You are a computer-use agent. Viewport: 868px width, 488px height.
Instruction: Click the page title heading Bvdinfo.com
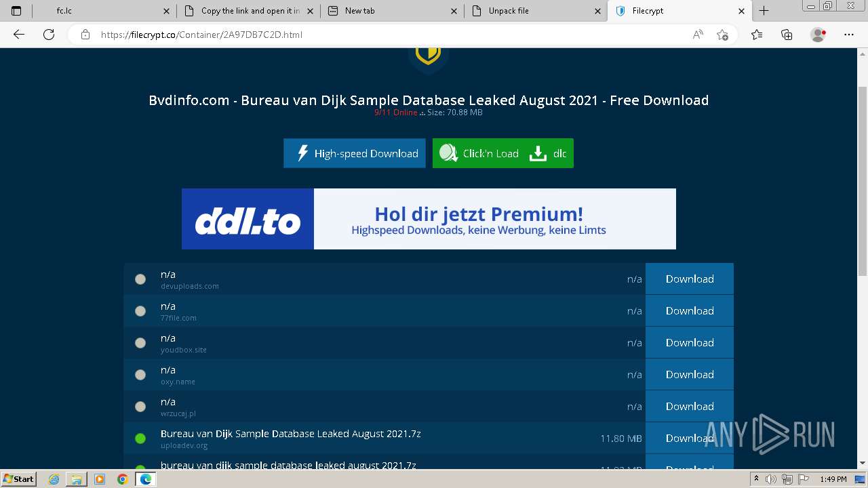coord(429,100)
